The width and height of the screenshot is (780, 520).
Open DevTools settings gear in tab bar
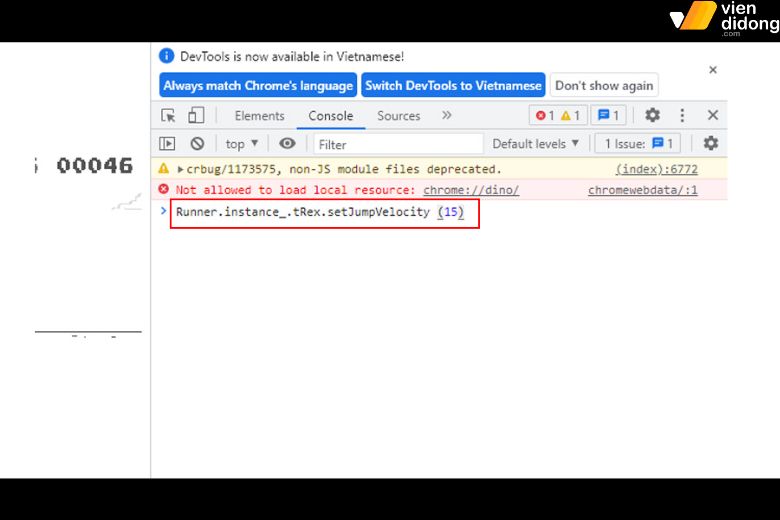point(652,115)
